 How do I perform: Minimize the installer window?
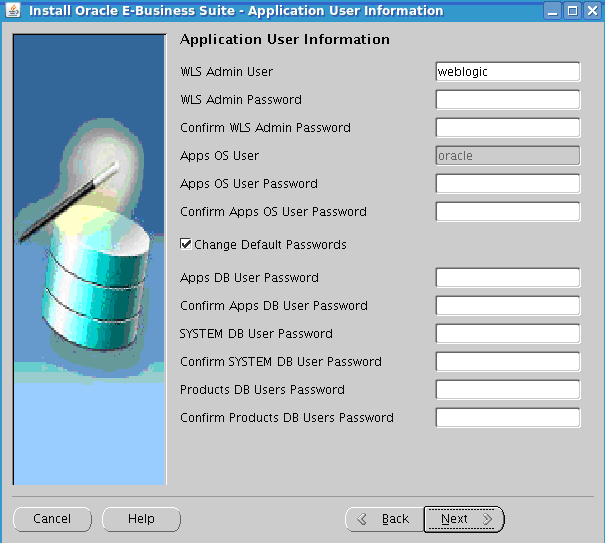(553, 10)
